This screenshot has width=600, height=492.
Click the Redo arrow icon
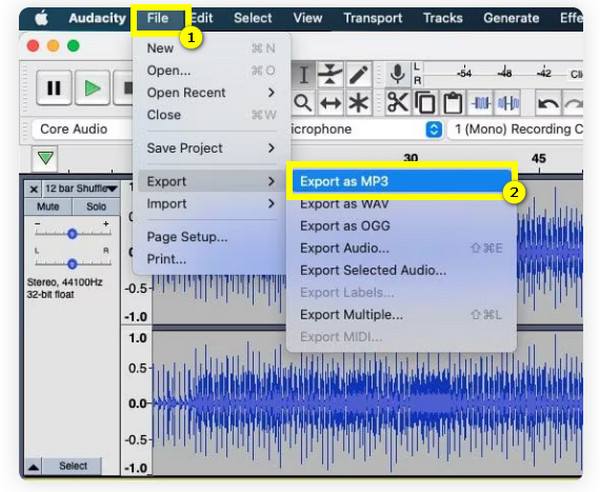click(573, 103)
